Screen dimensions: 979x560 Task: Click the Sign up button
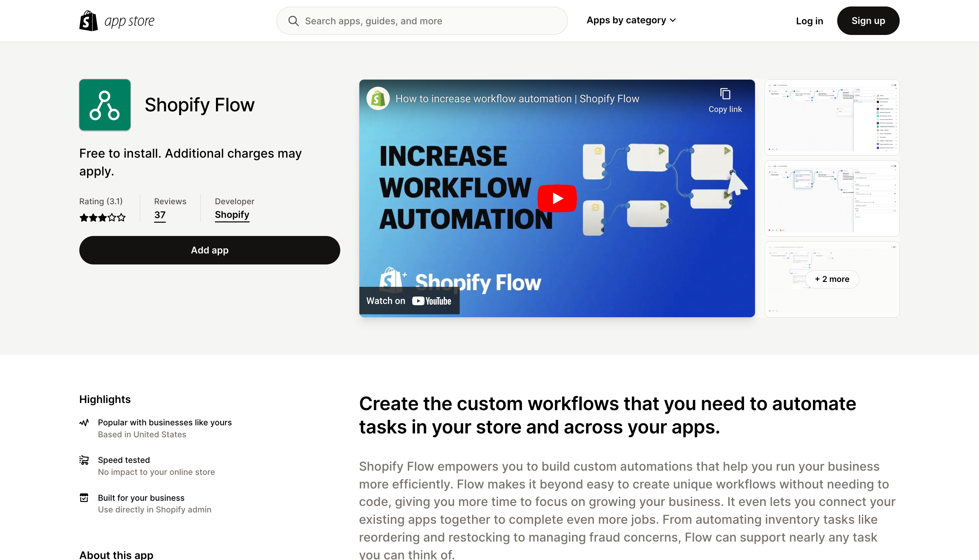[x=868, y=20]
